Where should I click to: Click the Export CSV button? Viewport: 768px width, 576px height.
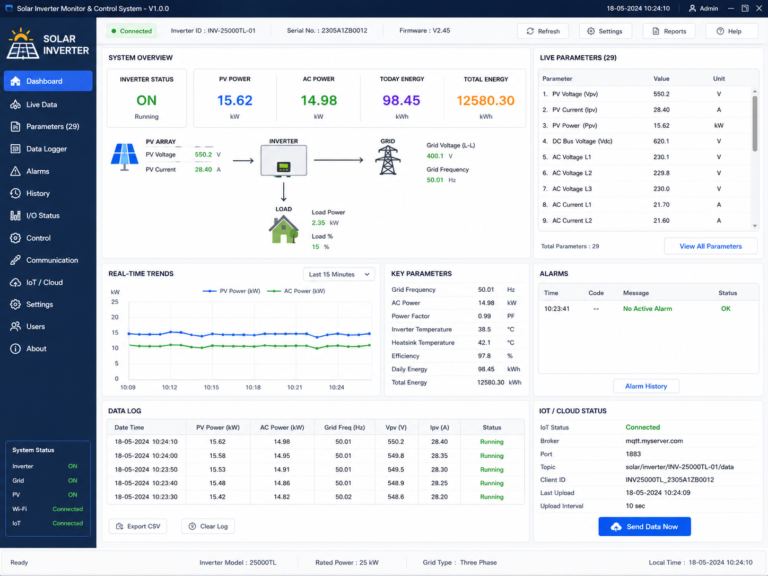click(138, 526)
